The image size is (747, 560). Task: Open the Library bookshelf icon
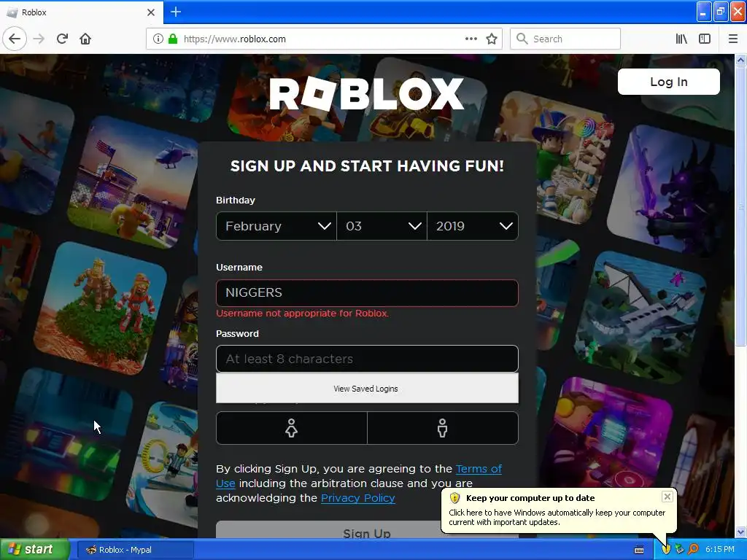click(x=681, y=39)
